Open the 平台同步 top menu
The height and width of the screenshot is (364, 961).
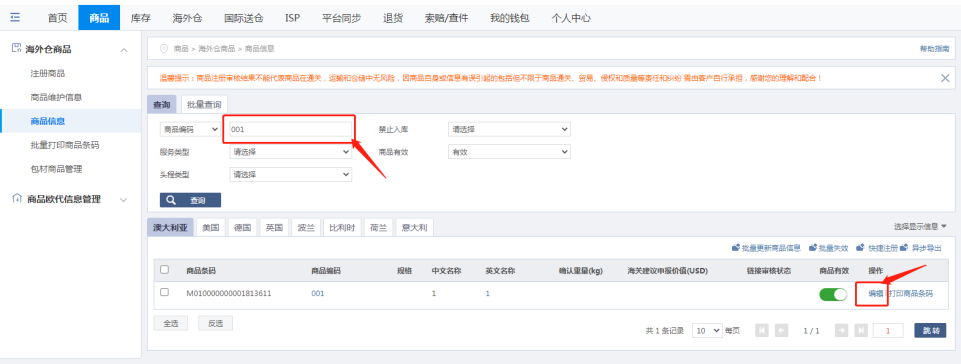[x=341, y=18]
